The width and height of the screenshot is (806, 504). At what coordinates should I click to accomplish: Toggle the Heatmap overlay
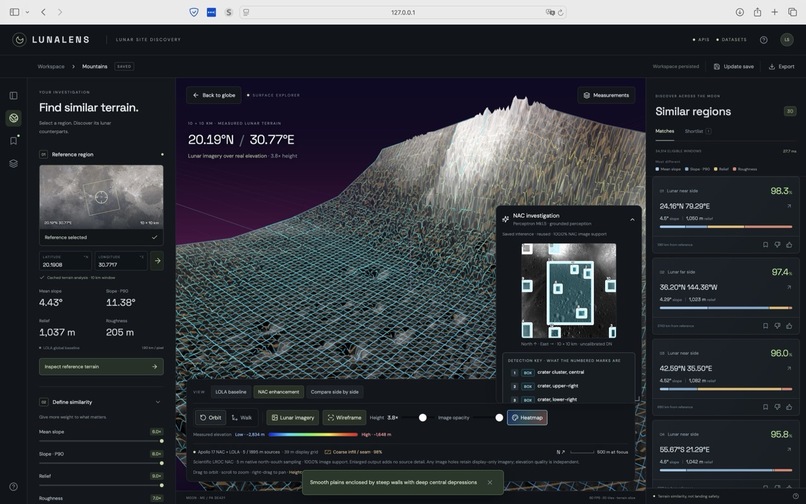pos(527,418)
